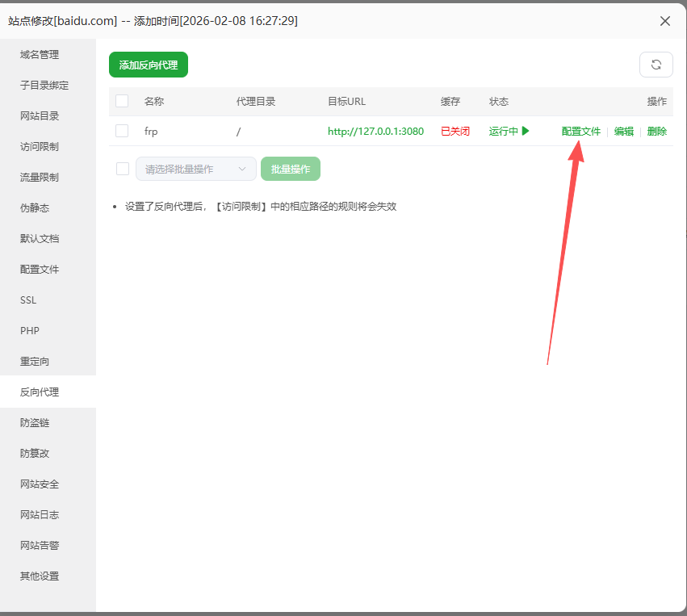Viewport: 687px width, 616px height.
Task: Open the 网站日志 tab
Action: pos(40,514)
